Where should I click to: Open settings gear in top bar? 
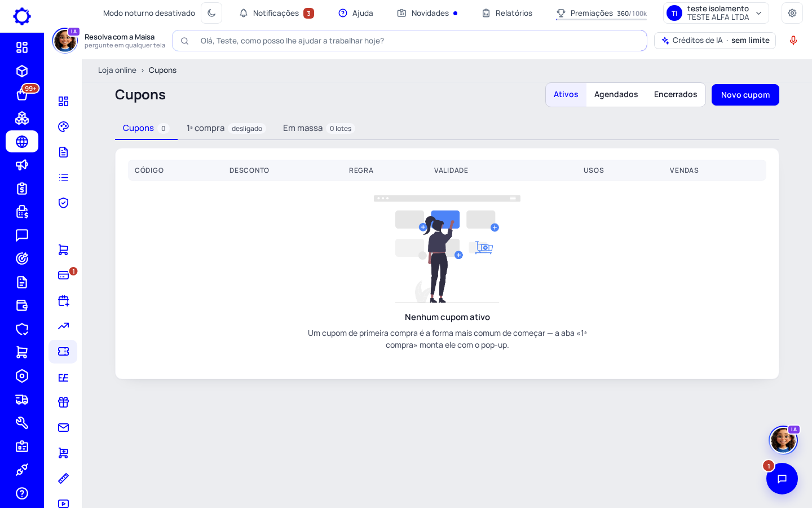point(792,13)
